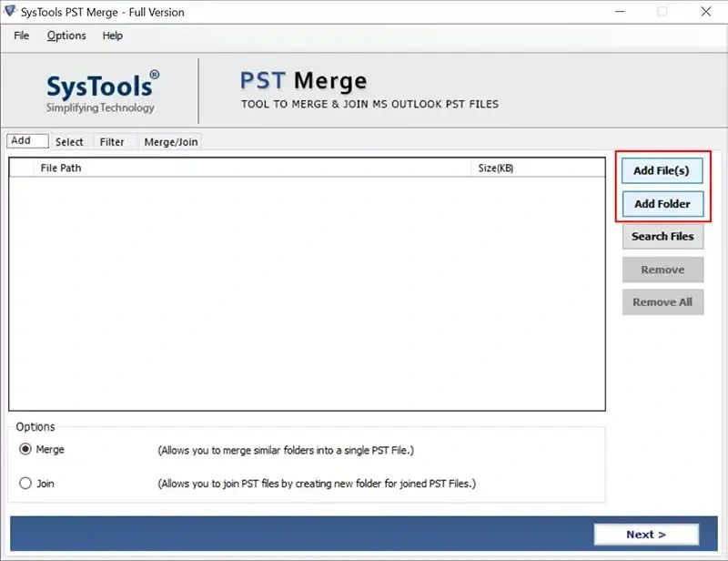This screenshot has height=561, width=728.
Task: Click the Add File(s) button
Action: [662, 170]
